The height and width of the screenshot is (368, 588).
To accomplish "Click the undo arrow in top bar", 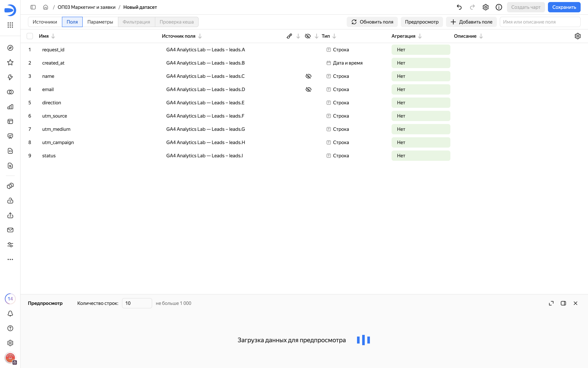I will pyautogui.click(x=459, y=7).
